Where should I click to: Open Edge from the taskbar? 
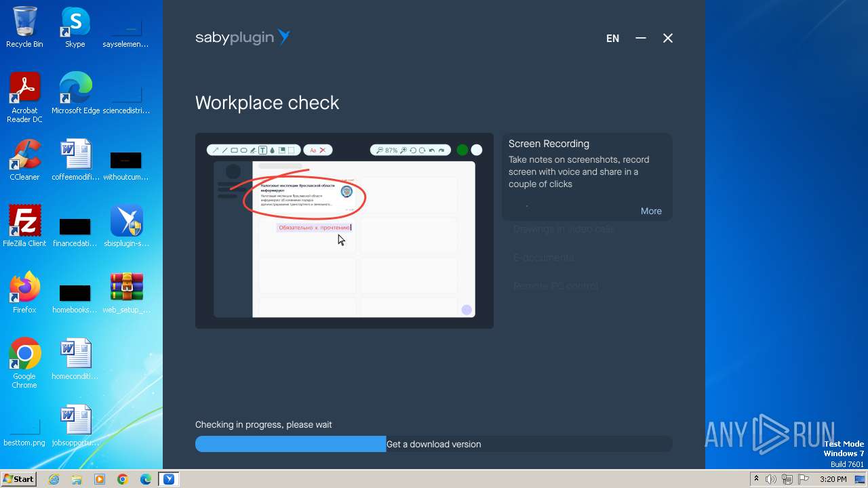click(146, 479)
